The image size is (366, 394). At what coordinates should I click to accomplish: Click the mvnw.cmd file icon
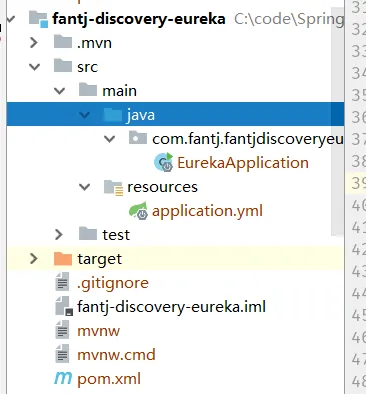click(62, 354)
